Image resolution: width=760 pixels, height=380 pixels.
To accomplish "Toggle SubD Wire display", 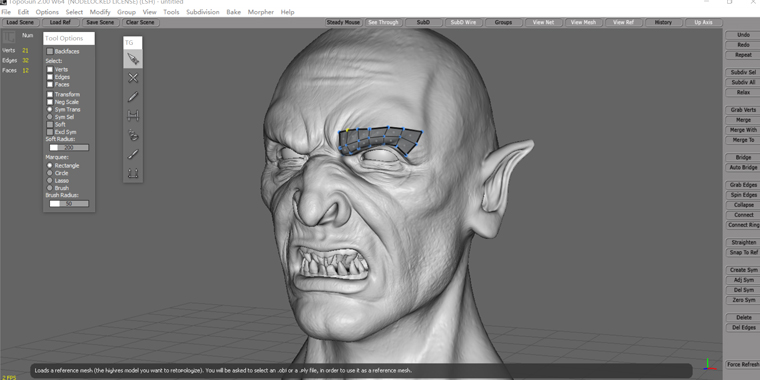I will 463,22.
